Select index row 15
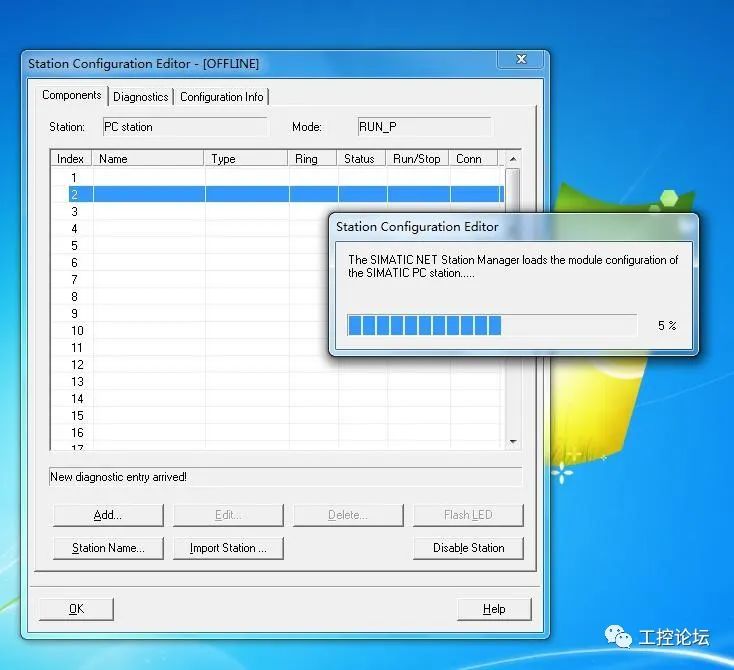The height and width of the screenshot is (670, 734). click(x=277, y=416)
